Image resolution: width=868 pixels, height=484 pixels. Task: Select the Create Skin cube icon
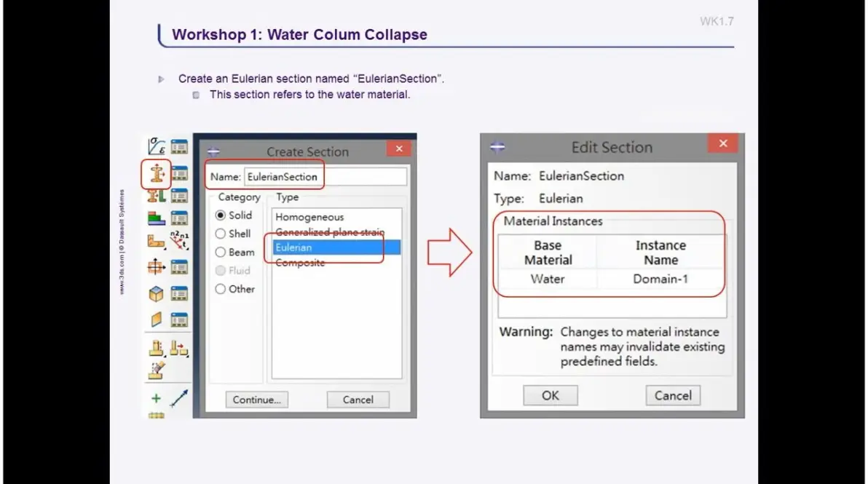pos(157,293)
